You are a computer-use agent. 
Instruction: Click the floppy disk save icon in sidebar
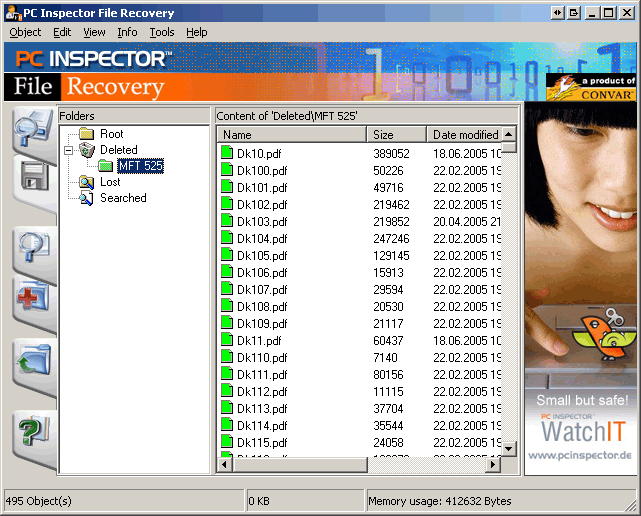pyautogui.click(x=34, y=176)
